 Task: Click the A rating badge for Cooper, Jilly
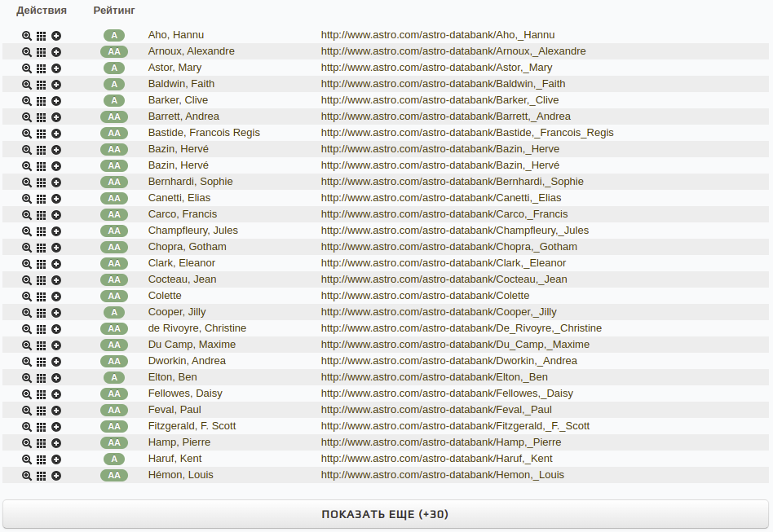tap(114, 312)
